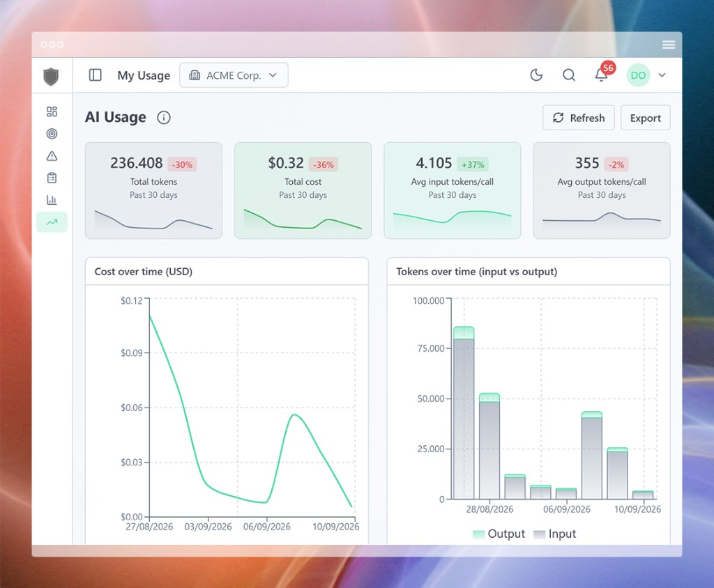Click the AI Usage info icon
The height and width of the screenshot is (588, 714).
pos(164,118)
